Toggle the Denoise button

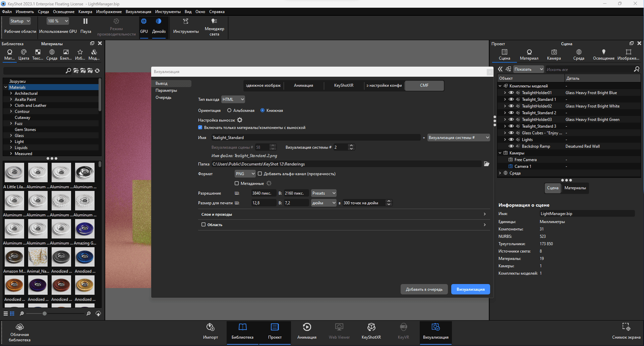click(x=159, y=26)
